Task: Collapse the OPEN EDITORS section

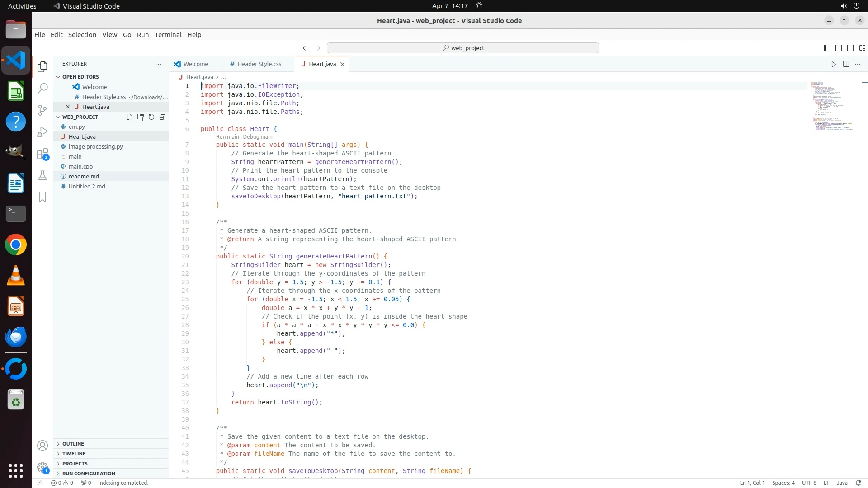Action: click(x=80, y=77)
